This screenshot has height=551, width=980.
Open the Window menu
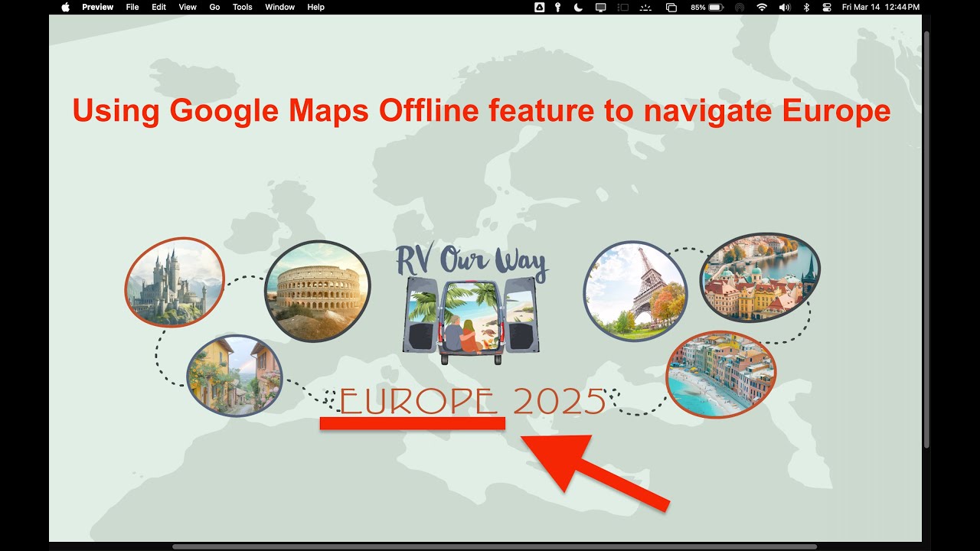(280, 7)
